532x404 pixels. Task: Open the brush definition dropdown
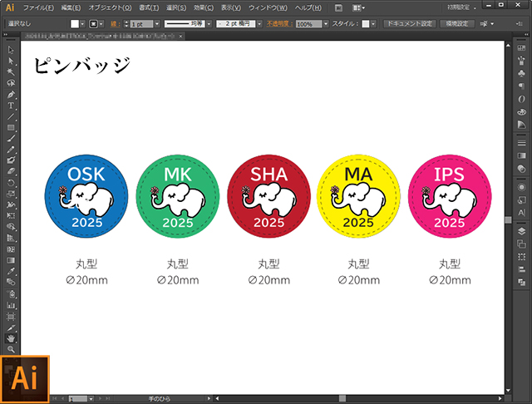click(259, 24)
